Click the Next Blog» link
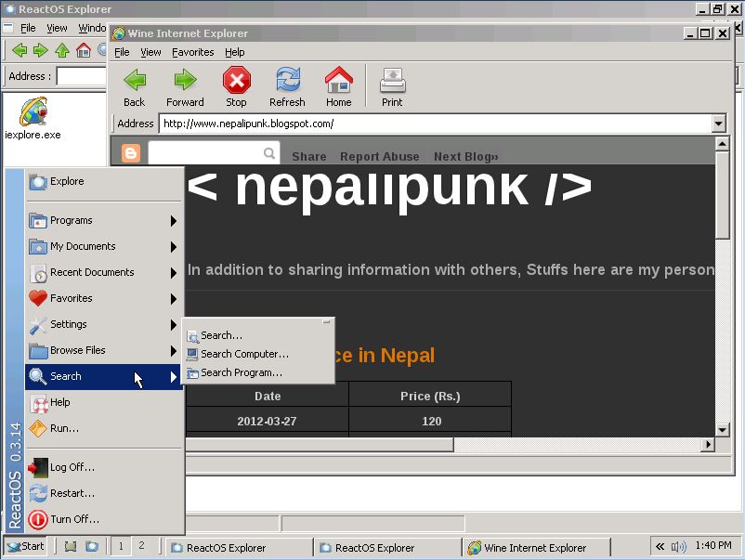745x560 pixels. point(466,157)
